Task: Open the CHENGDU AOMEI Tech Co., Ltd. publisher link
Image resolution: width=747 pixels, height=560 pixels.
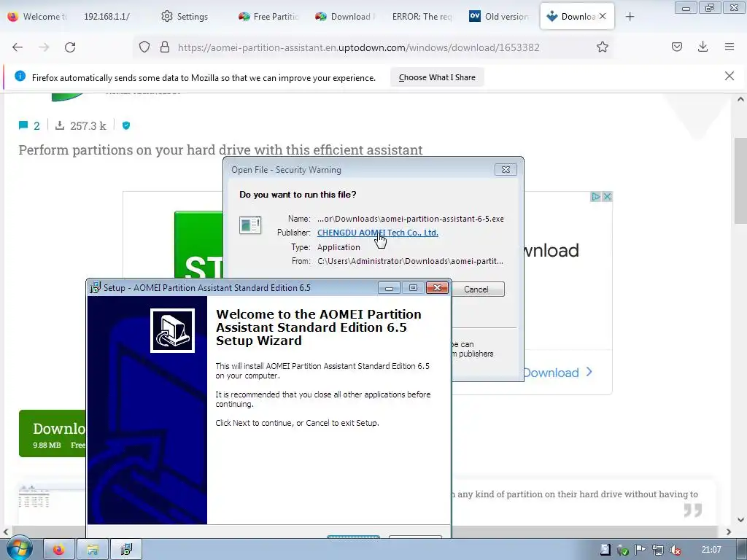Action: (377, 233)
